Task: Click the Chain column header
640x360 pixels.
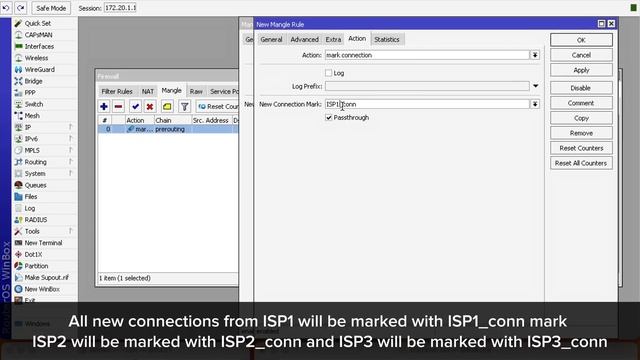Action: (173, 120)
